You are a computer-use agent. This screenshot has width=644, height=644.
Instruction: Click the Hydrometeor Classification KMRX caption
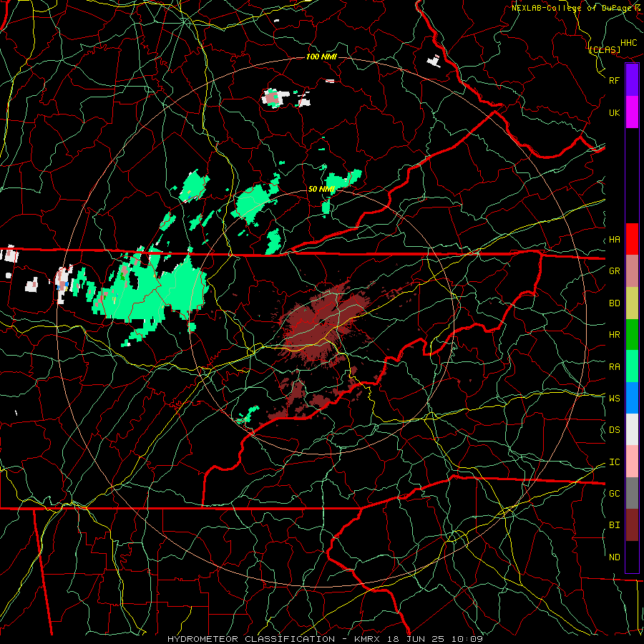tap(325, 639)
